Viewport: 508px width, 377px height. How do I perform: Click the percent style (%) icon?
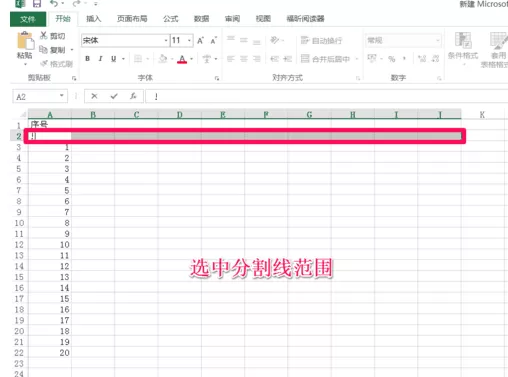pos(392,59)
